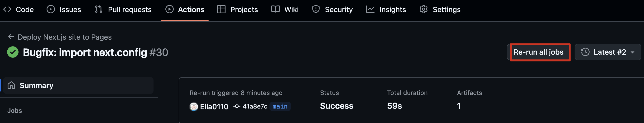This screenshot has height=123, width=644.
Task: Select Summary in the sidebar
Action: 37,85
